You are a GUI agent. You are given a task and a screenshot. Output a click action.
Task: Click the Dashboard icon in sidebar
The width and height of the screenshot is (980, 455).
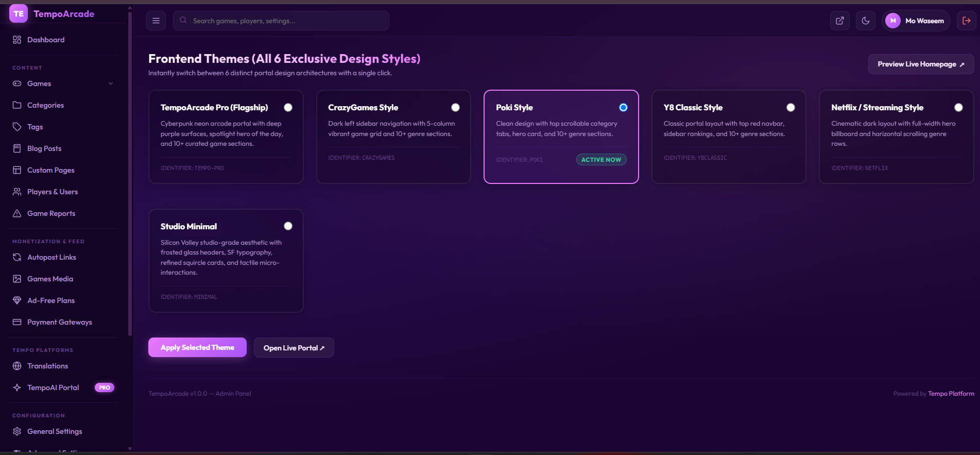pos(17,40)
